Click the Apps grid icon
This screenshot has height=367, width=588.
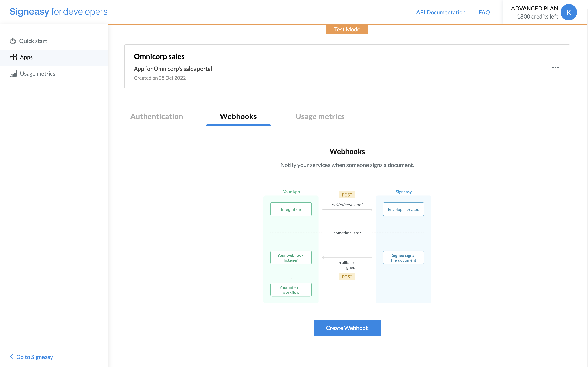point(13,57)
